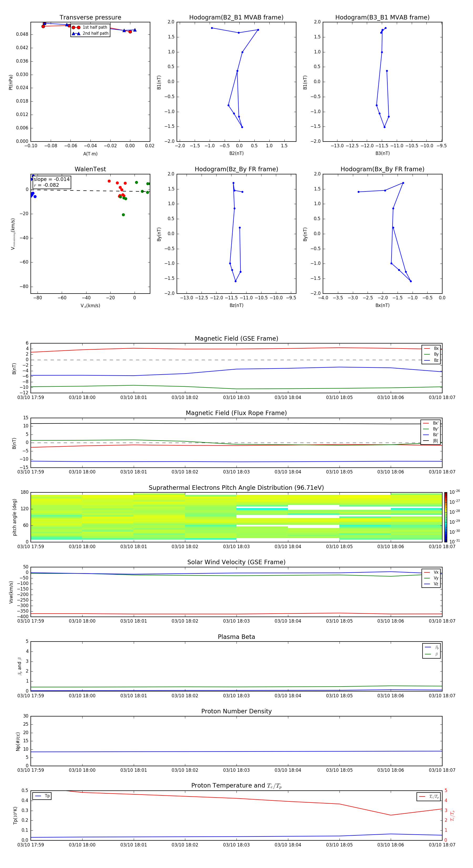Click the '10^-31' color bar label
Image resolution: width=473 pixels, height=868 pixels.
[x=455, y=542]
